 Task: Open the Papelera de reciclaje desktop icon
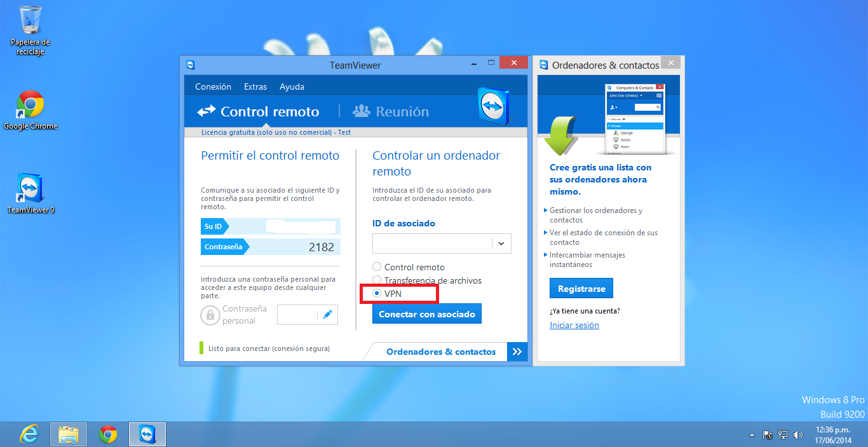click(31, 30)
